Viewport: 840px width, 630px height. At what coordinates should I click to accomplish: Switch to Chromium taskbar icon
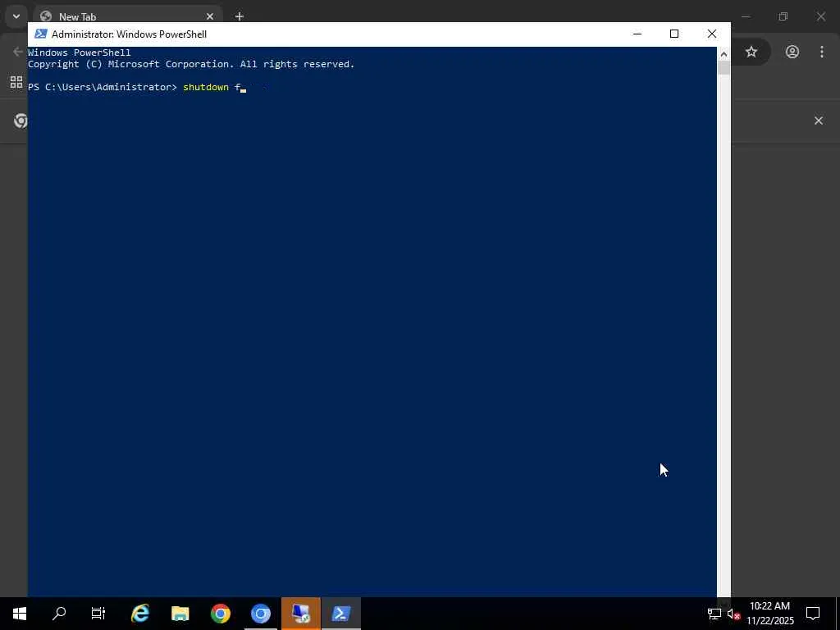click(x=261, y=614)
